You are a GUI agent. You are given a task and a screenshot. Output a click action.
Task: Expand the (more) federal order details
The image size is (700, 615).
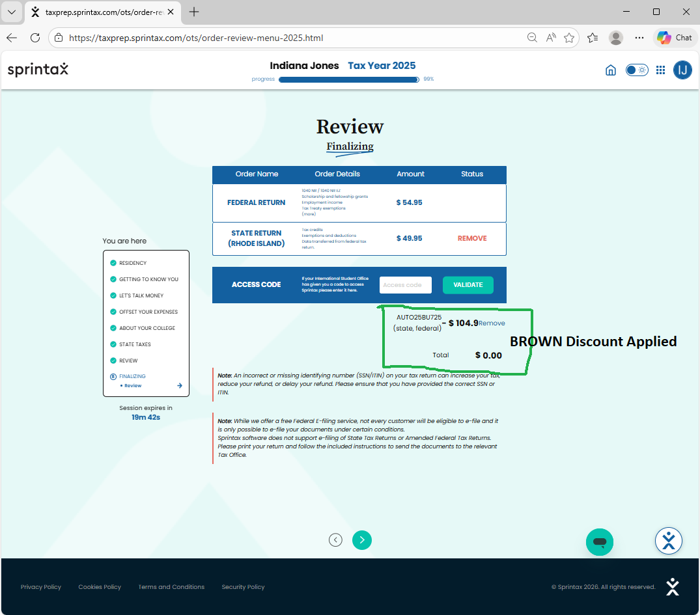tap(308, 214)
